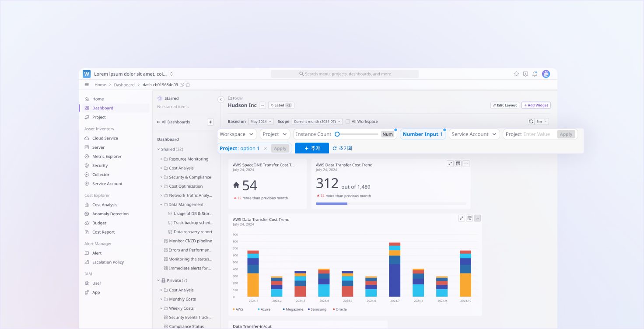Viewport: 644px width, 329px height.
Task: Collapse the dashboard list side panel
Action: click(221, 100)
